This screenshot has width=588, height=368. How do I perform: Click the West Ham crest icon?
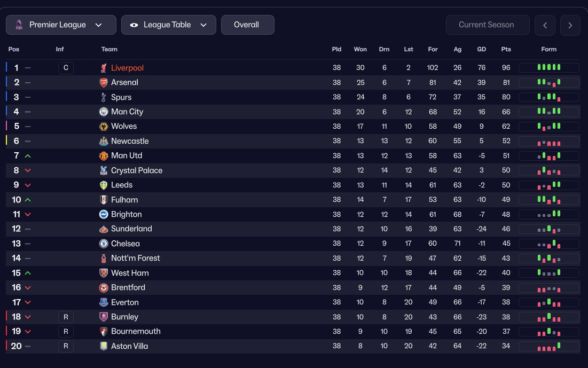104,273
